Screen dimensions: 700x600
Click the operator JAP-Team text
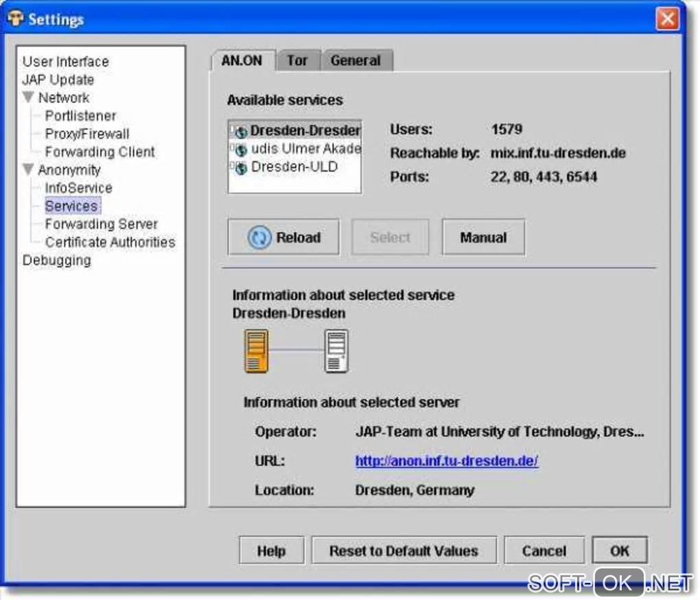(500, 432)
